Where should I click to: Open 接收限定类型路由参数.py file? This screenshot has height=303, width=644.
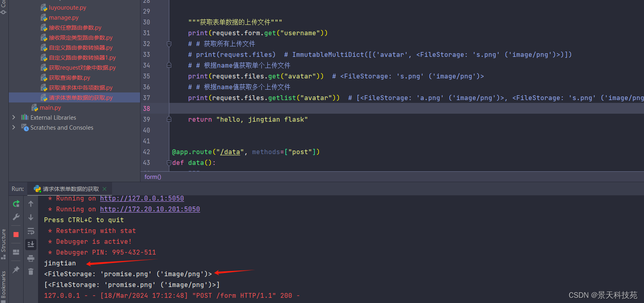point(81,38)
